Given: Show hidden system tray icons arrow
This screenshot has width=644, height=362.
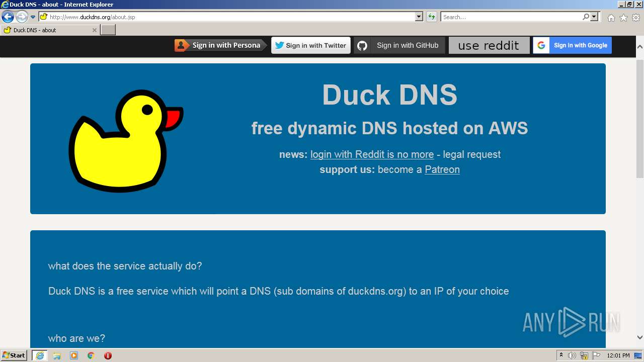Looking at the screenshot, I should [561, 355].
